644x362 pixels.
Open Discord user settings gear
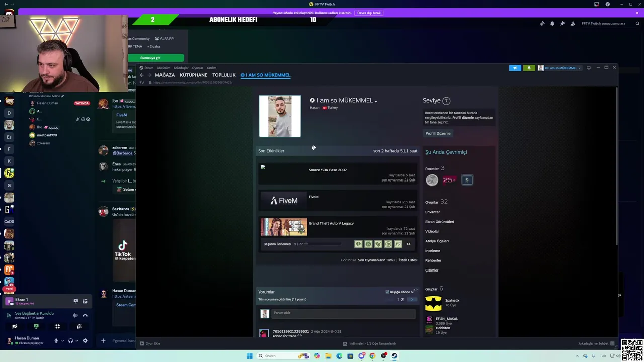pyautogui.click(x=85, y=340)
